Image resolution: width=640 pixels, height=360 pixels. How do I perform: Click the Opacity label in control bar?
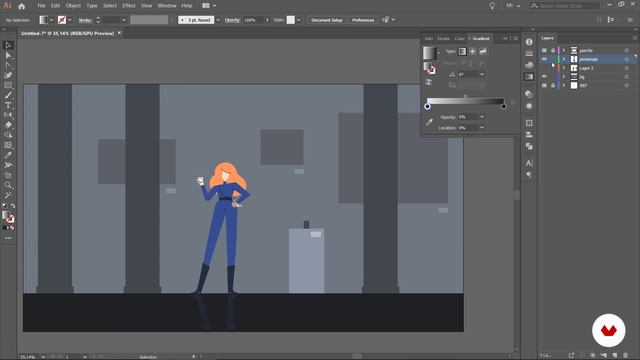pyautogui.click(x=232, y=20)
